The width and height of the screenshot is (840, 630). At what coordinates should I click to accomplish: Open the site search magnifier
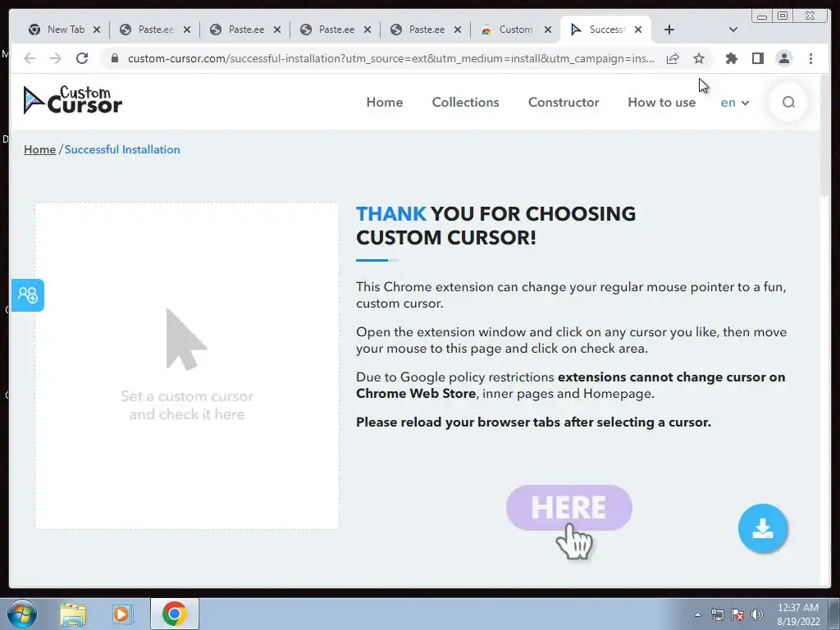click(788, 102)
